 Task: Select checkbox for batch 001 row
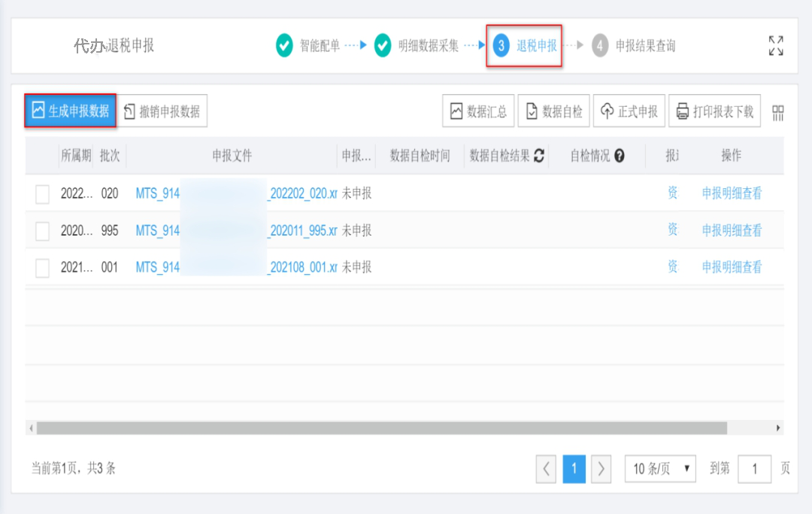click(42, 268)
